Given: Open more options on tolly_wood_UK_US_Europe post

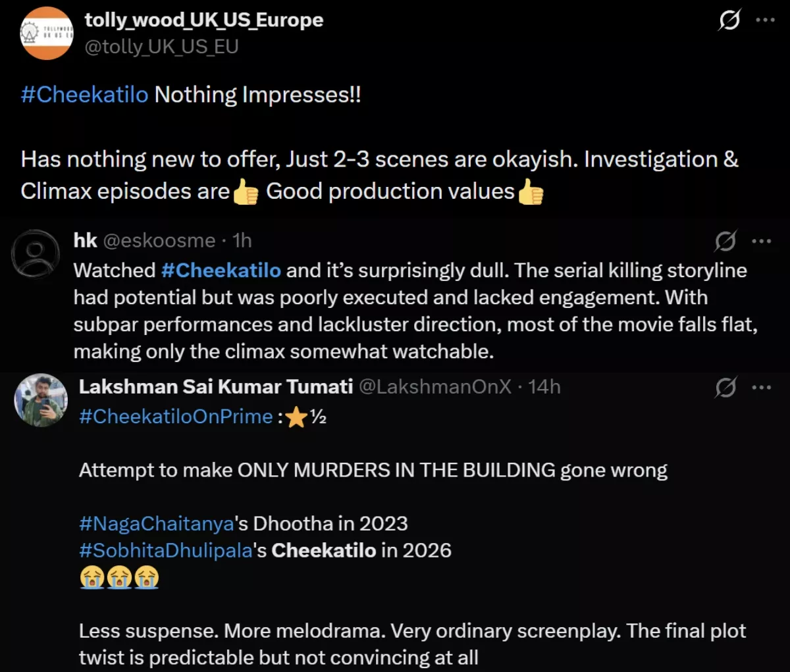Looking at the screenshot, I should click(x=765, y=20).
